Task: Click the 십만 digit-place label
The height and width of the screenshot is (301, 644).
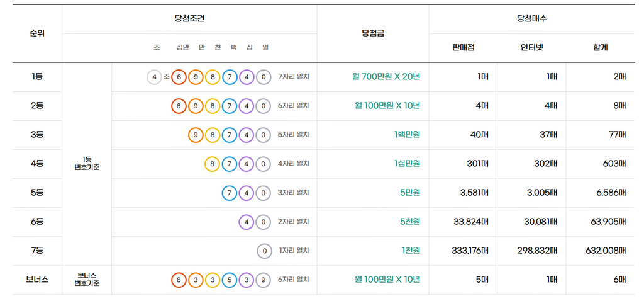Action: click(183, 48)
